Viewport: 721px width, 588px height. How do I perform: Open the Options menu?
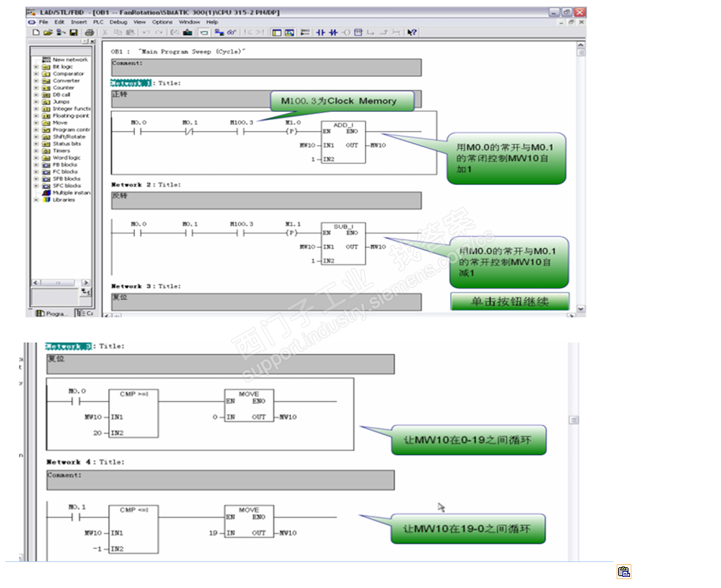click(162, 22)
